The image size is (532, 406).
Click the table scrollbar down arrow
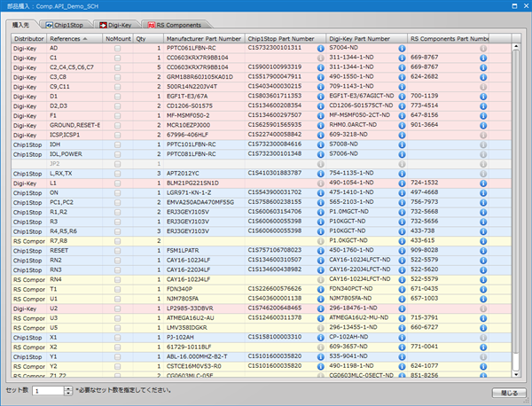pos(516,374)
